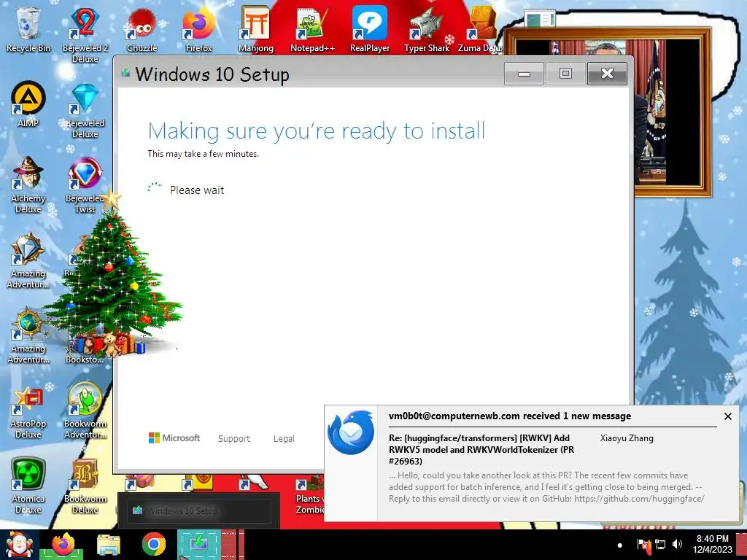747x560 pixels.
Task: Open Bookworm Adventures shortcut
Action: [85, 411]
